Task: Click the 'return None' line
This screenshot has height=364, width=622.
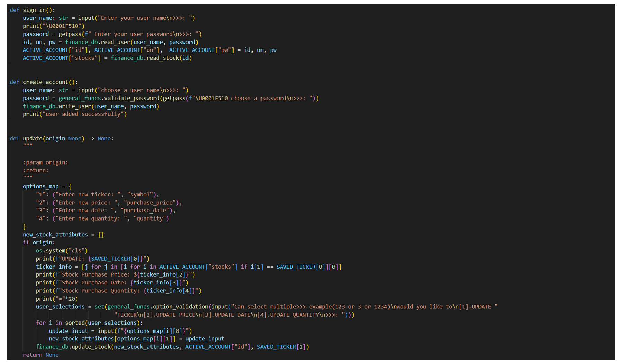Action: 40,355
